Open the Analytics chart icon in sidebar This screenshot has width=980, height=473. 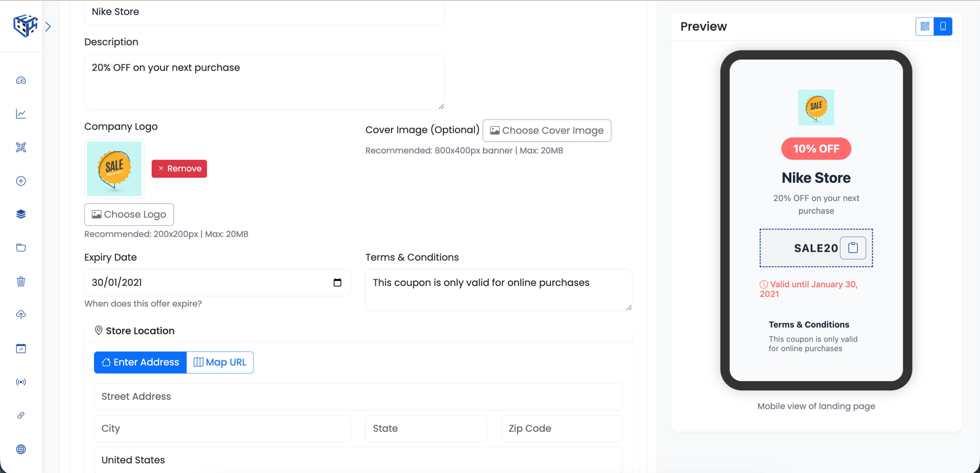pyautogui.click(x=21, y=113)
